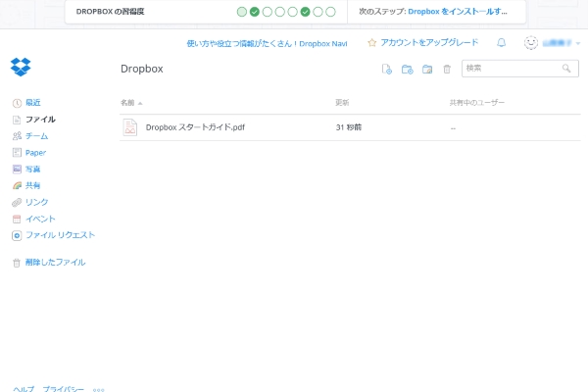Image resolution: width=588 pixels, height=392 pixels.
Task: Click the 31 秒前 modified time
Action: pos(349,127)
